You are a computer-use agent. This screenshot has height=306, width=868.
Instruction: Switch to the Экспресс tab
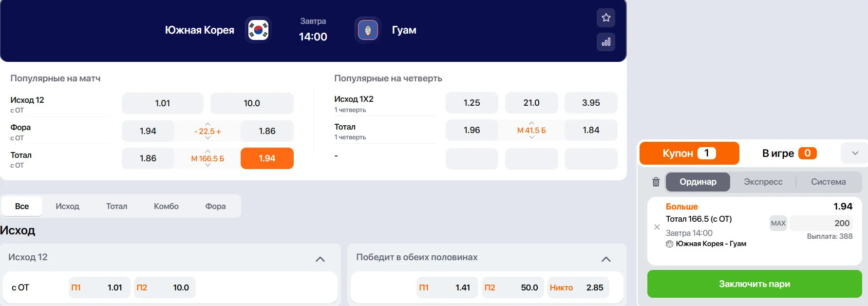[x=763, y=182]
